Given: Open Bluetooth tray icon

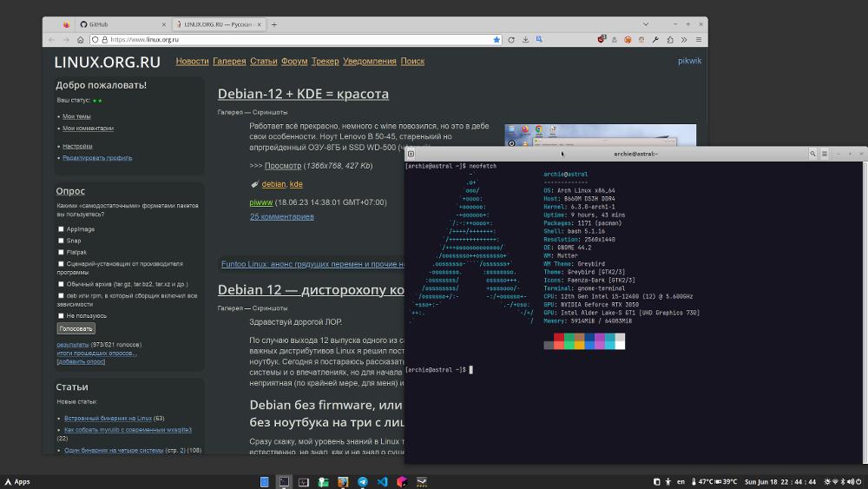Looking at the screenshot, I should 843,482.
